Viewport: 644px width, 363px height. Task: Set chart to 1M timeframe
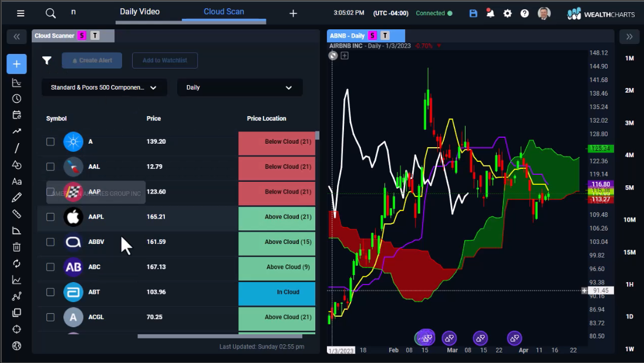pos(629,58)
